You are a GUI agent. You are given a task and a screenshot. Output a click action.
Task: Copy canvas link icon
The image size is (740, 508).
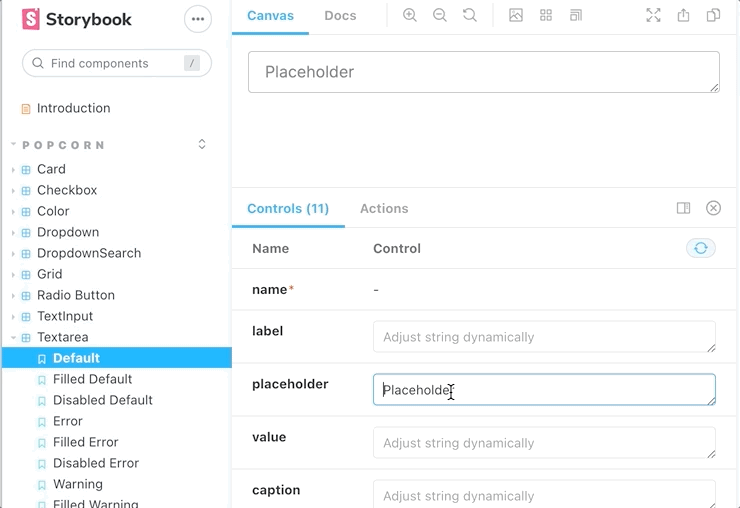pos(713,15)
